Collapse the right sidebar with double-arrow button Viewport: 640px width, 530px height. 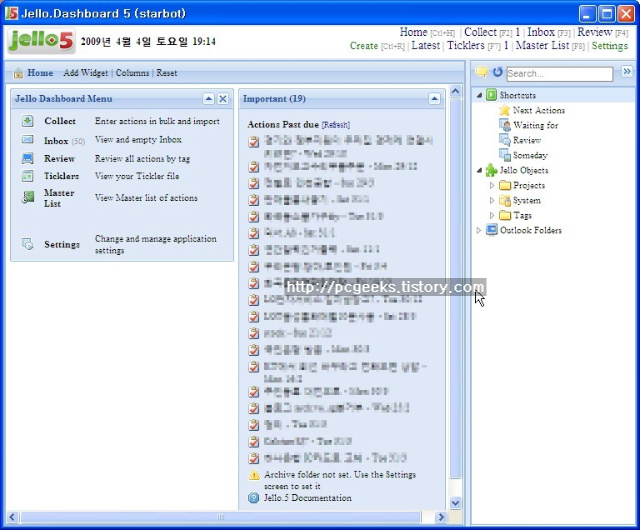point(627,71)
